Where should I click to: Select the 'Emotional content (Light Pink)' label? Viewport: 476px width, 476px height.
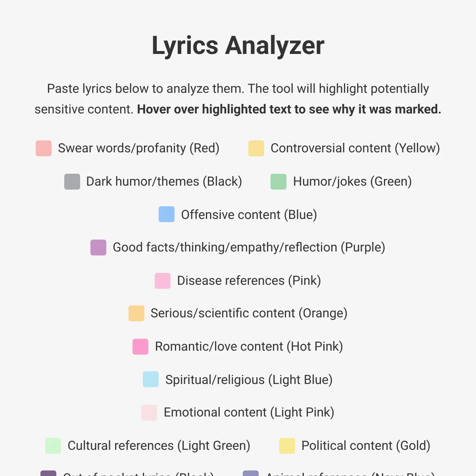coord(249,412)
